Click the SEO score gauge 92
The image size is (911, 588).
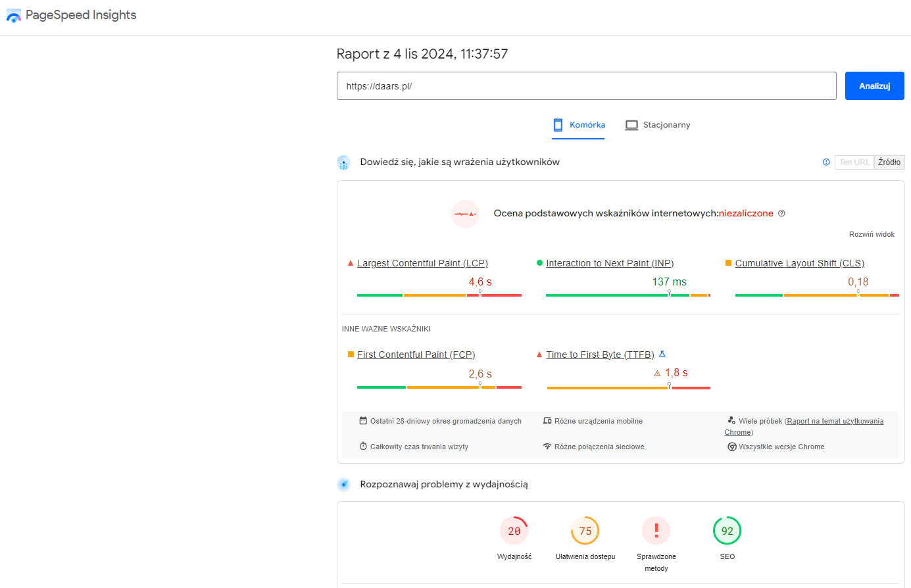(727, 531)
